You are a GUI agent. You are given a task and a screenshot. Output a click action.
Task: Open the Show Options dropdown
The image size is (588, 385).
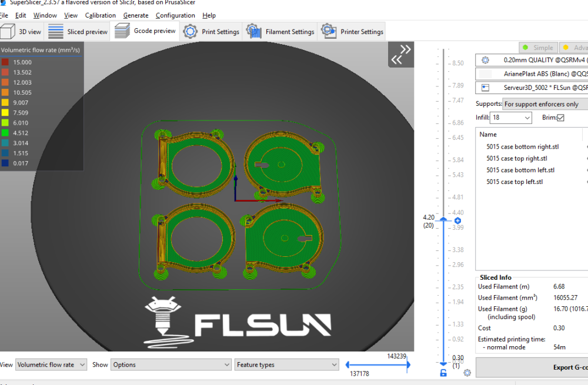tap(171, 365)
